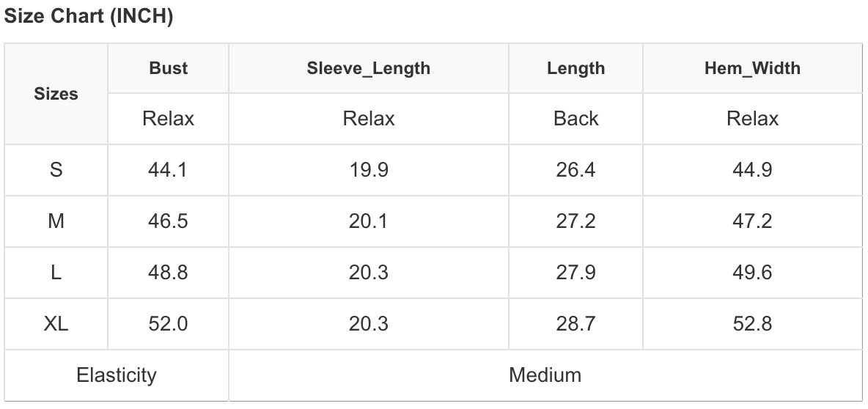868x409 pixels.
Task: Click the Bust column header
Action: [x=168, y=68]
